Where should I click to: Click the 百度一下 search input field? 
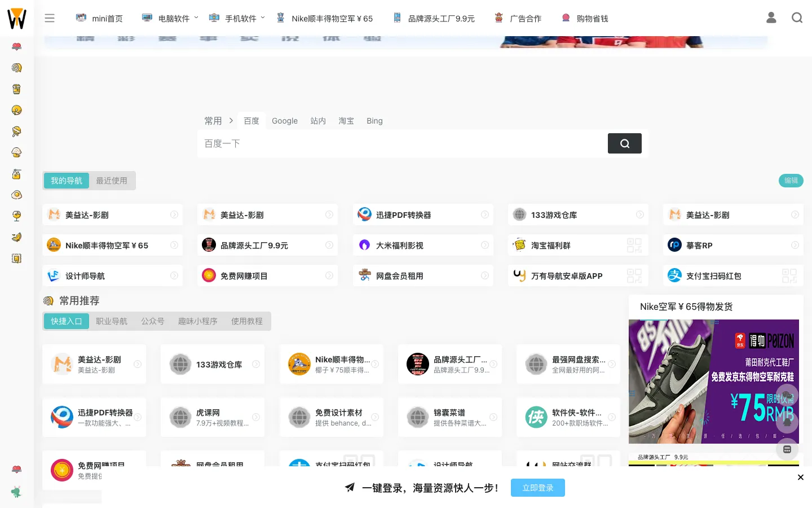403,143
